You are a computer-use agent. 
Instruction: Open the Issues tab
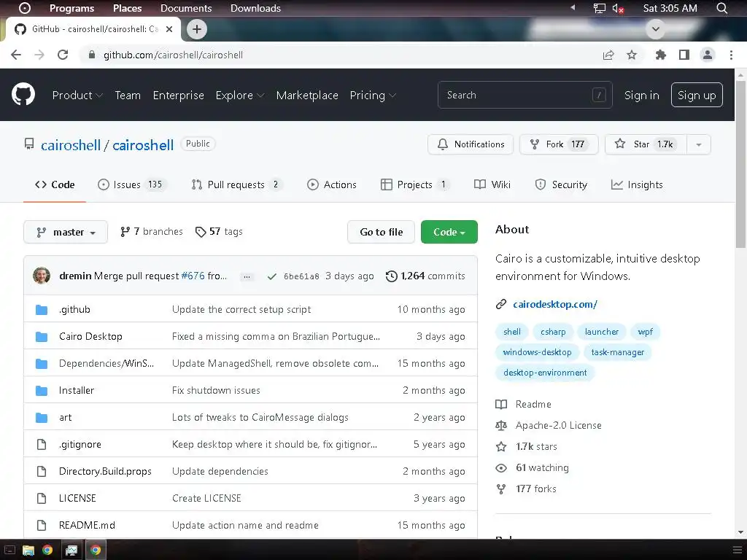pos(131,184)
